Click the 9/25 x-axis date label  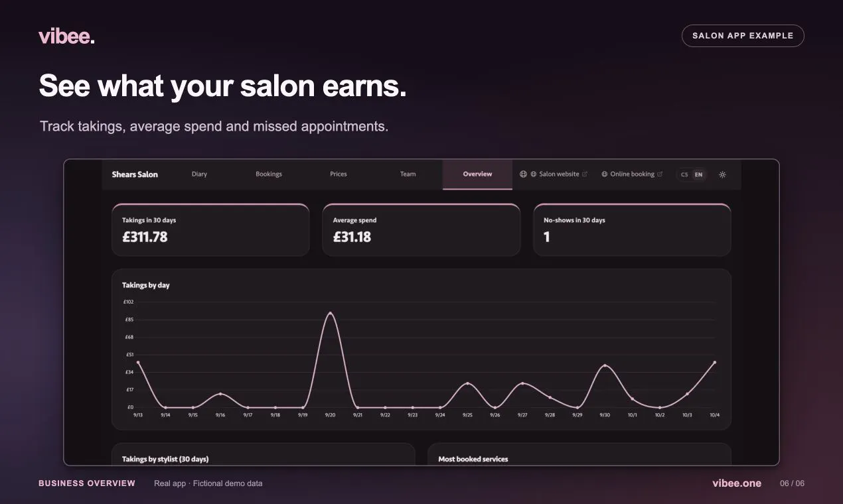pyautogui.click(x=467, y=415)
